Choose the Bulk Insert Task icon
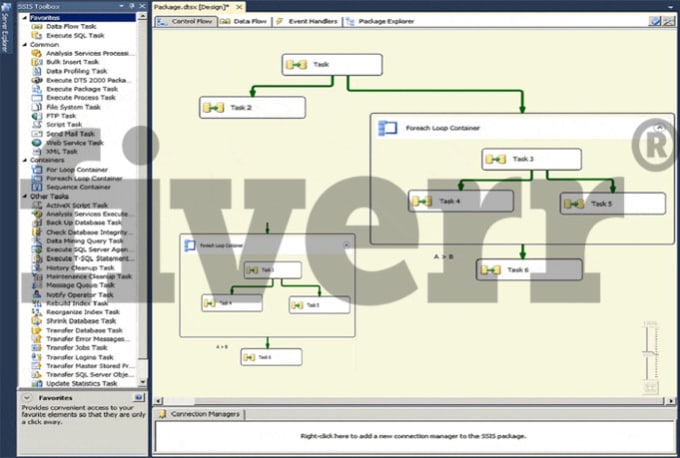The image size is (680, 458). click(x=37, y=62)
